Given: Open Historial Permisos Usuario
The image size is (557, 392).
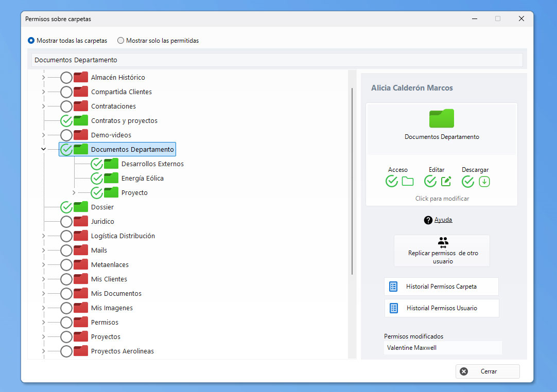Looking at the screenshot, I should pos(442,308).
